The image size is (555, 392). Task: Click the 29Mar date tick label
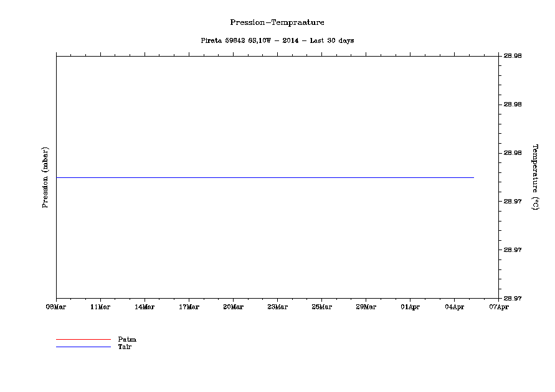click(x=366, y=306)
